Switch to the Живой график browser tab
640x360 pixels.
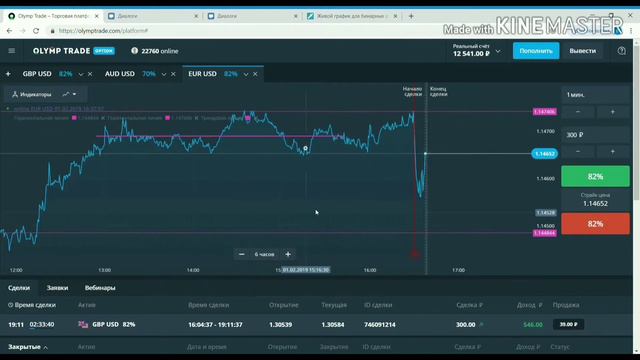[351, 16]
